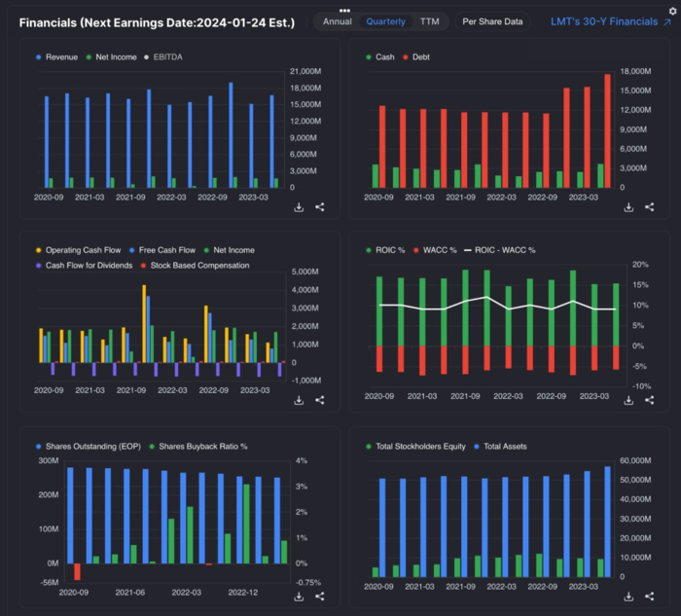This screenshot has height=616, width=681.
Task: Download the Cash and Debt chart
Action: pyautogui.click(x=628, y=207)
